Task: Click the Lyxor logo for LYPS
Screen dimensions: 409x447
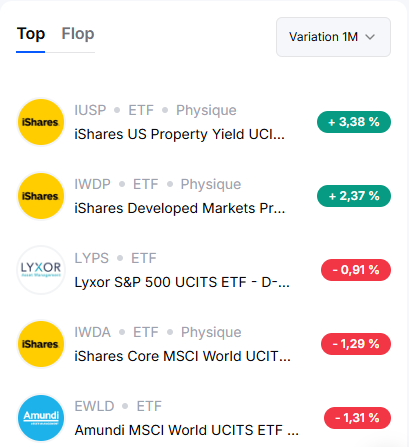Action: [x=41, y=270]
